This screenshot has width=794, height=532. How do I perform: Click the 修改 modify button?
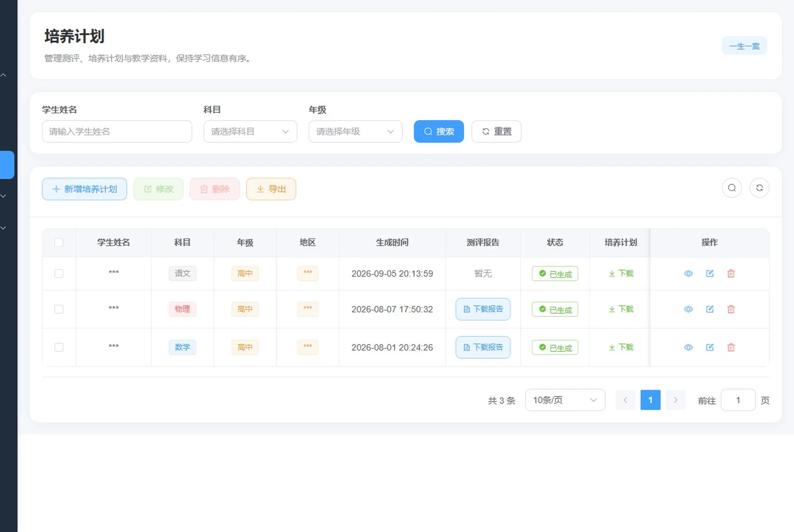coord(158,189)
